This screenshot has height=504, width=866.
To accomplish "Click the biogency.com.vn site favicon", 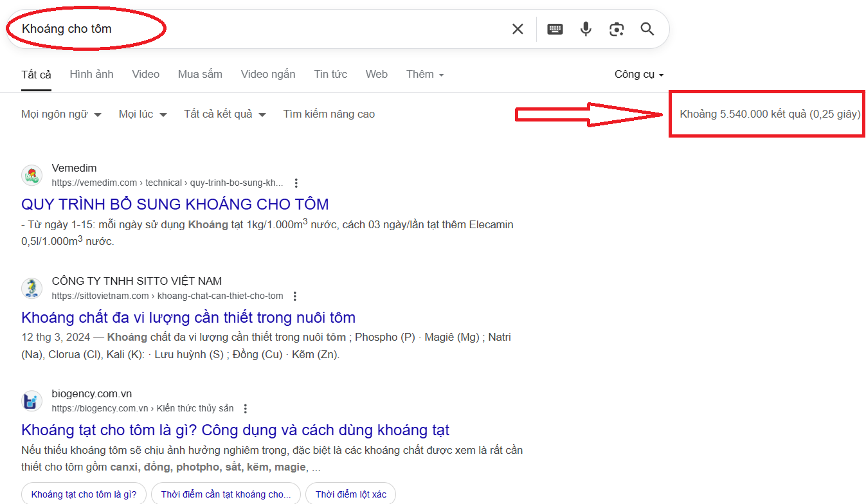I will [32, 401].
